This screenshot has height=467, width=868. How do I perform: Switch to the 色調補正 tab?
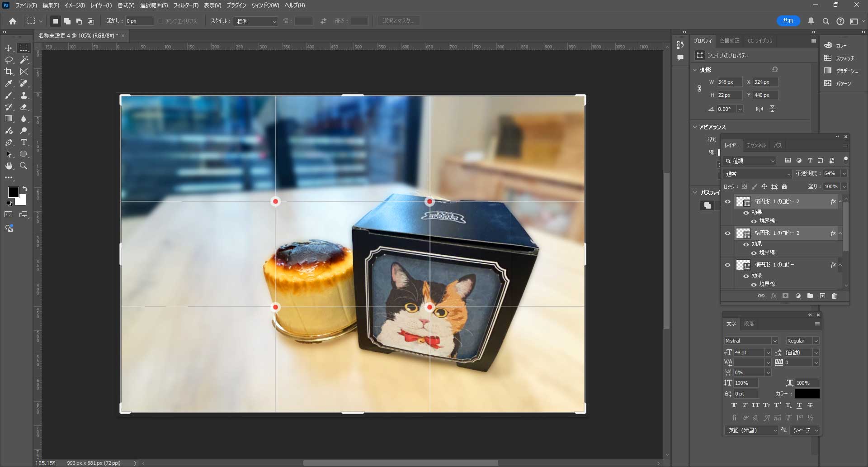(x=730, y=41)
